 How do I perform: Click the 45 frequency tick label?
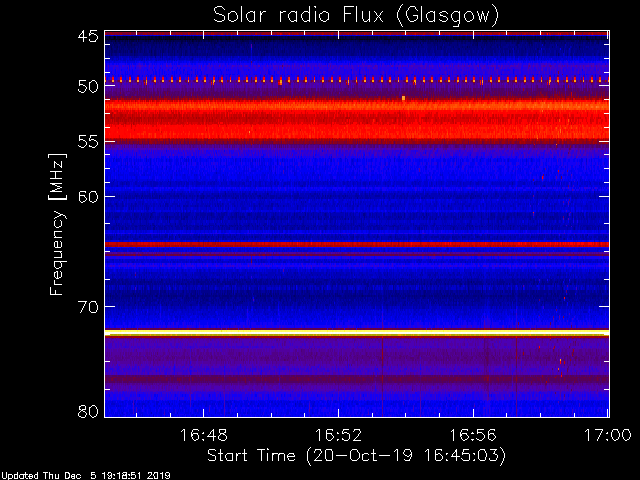point(88,36)
